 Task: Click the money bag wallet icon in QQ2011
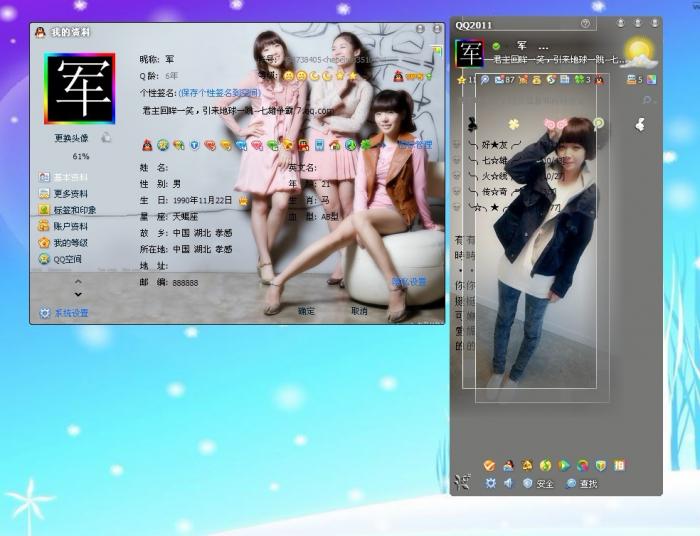point(537,79)
